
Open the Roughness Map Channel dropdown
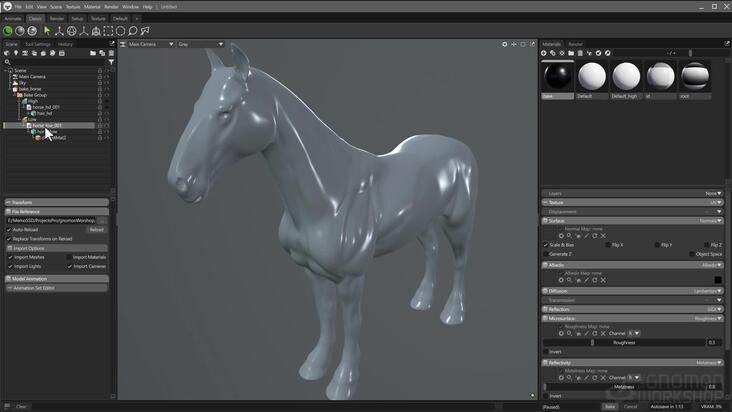tap(633, 333)
